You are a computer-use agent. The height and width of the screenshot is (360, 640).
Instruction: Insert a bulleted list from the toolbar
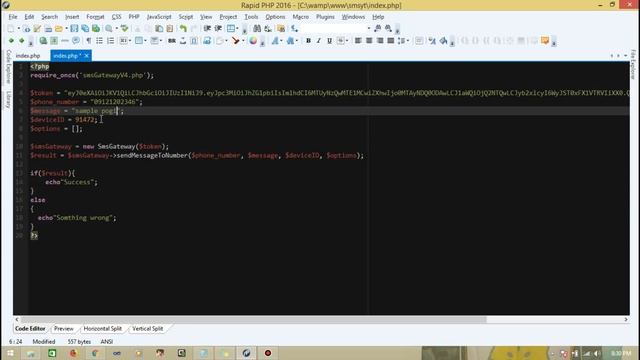point(99,41)
